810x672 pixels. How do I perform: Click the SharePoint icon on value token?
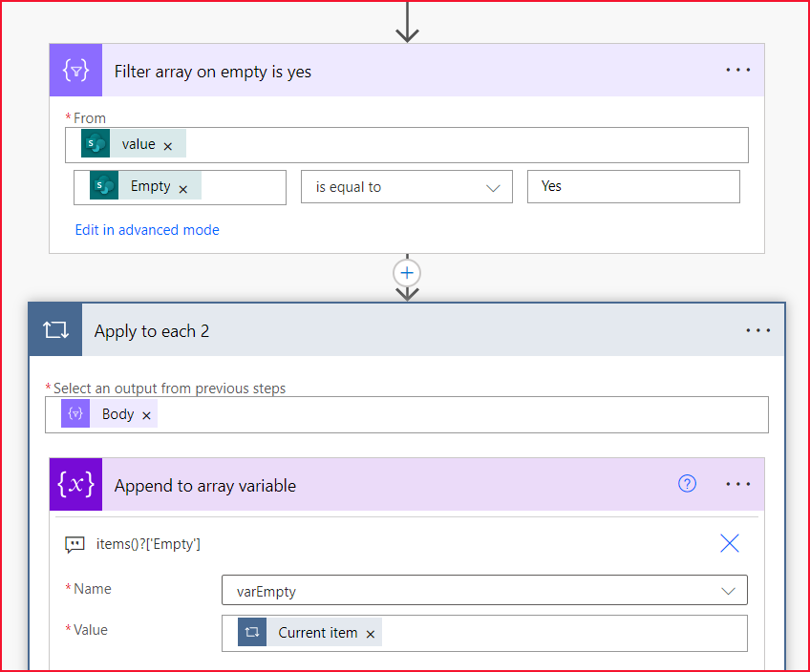(x=96, y=143)
